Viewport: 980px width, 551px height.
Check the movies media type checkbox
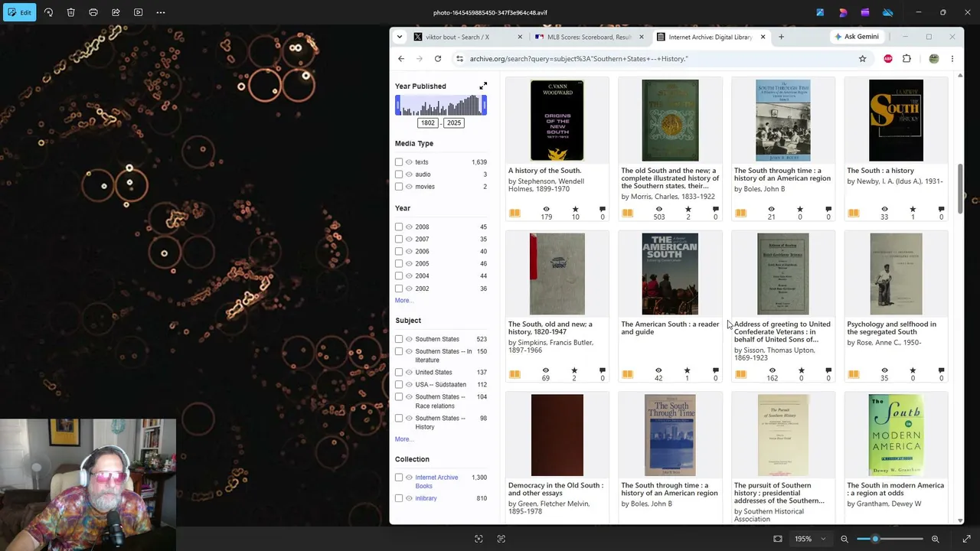[399, 187]
